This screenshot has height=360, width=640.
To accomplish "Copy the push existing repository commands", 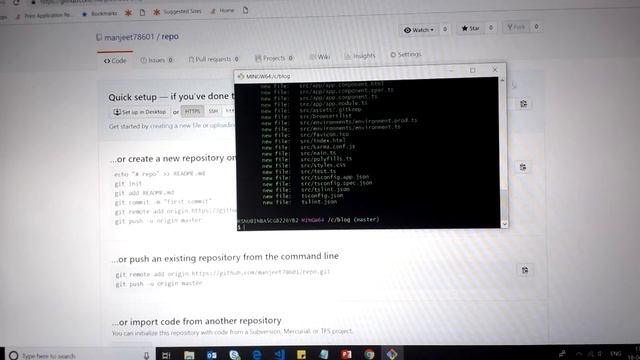I will pos(525,270).
